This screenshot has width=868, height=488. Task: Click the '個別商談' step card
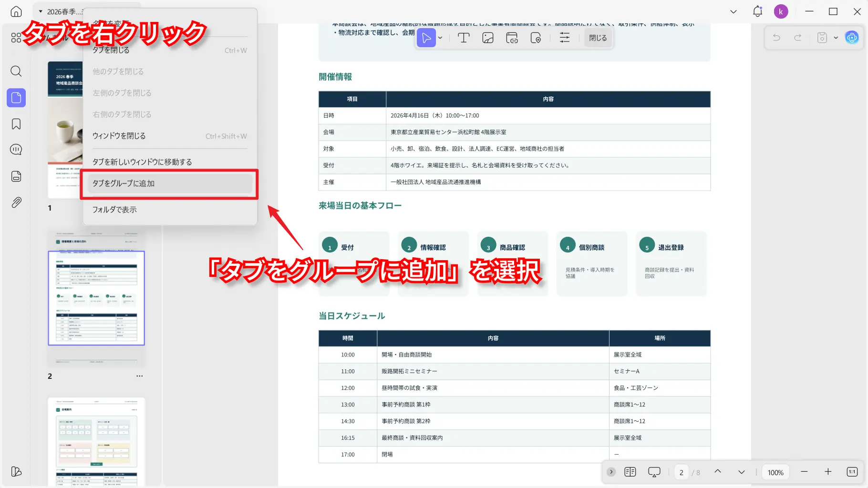(591, 264)
